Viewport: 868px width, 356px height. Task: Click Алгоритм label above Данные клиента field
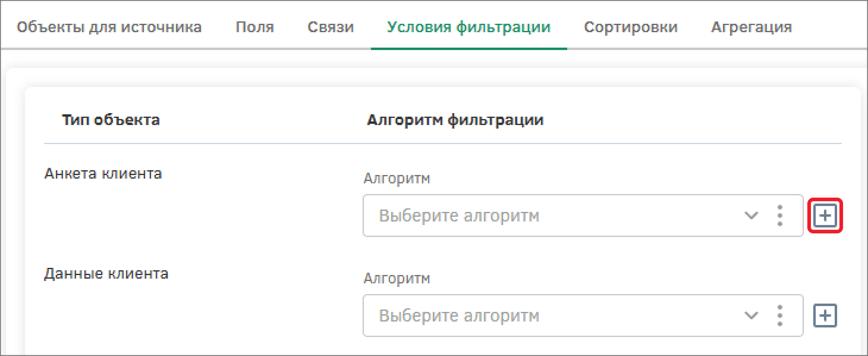[x=396, y=278]
